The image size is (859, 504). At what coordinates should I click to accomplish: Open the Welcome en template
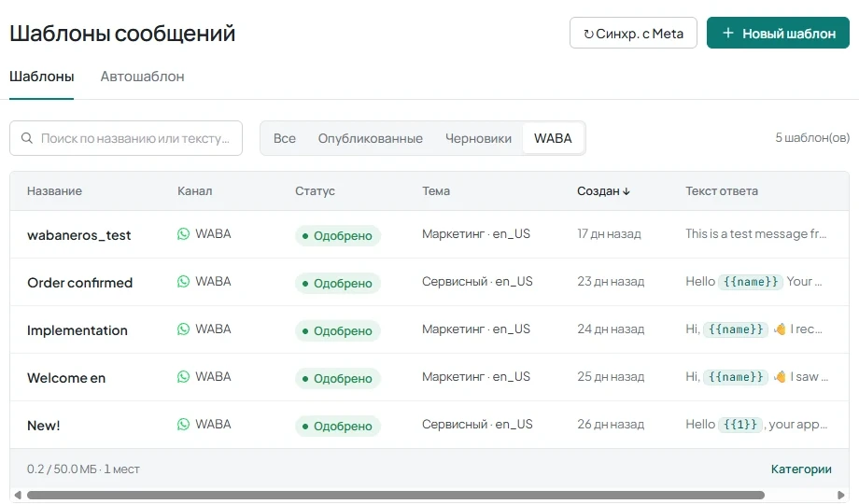point(66,378)
